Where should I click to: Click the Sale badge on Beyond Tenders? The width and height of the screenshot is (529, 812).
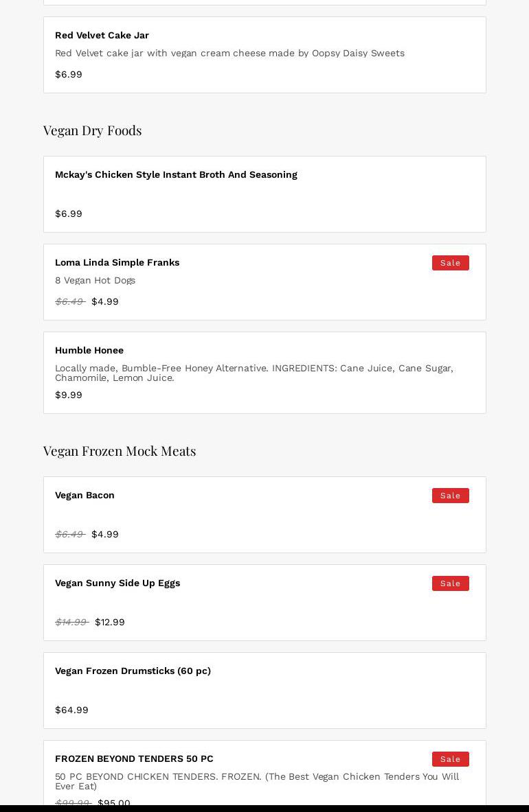point(450,759)
